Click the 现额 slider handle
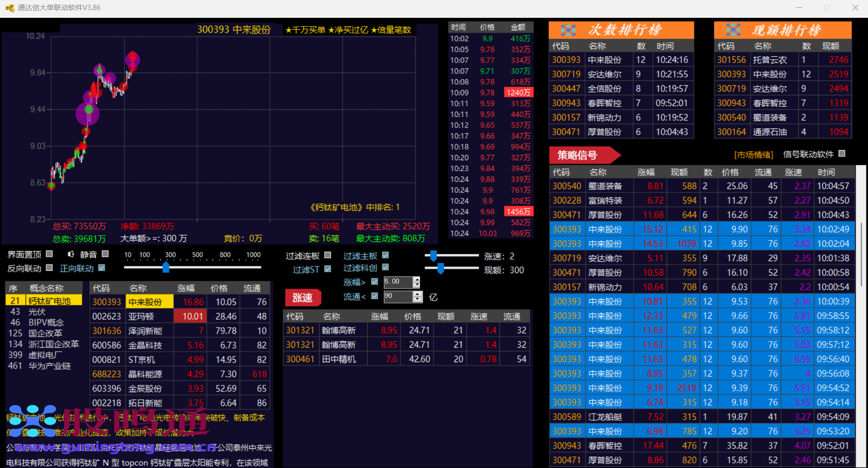Viewport: 868px width, 468px height. pos(440,269)
